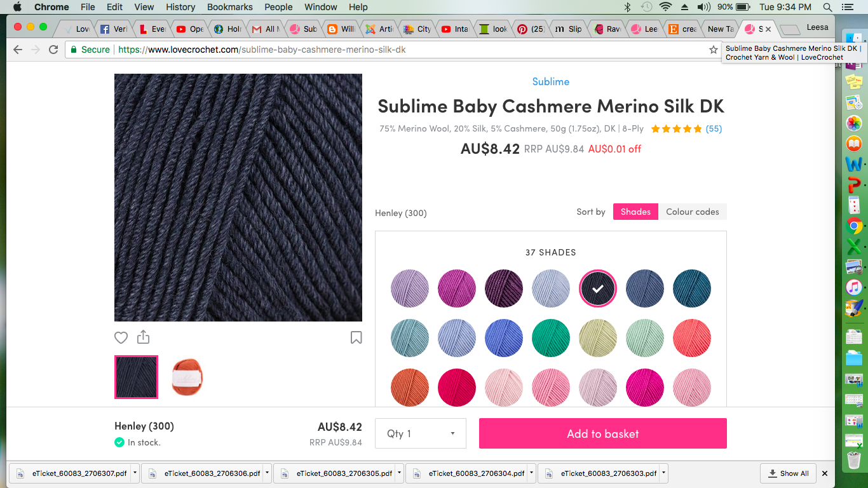Reload the page with refresh icon

click(x=53, y=50)
